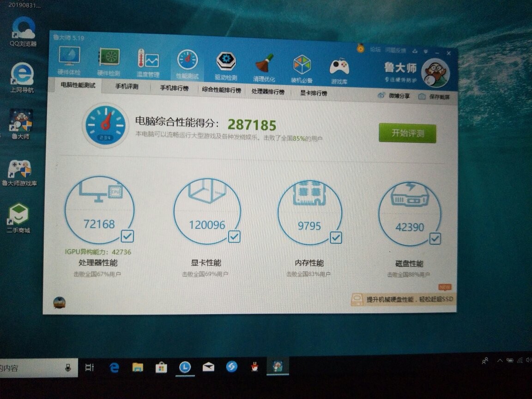Open 硬件体检 hardware checkup icon

(69, 61)
